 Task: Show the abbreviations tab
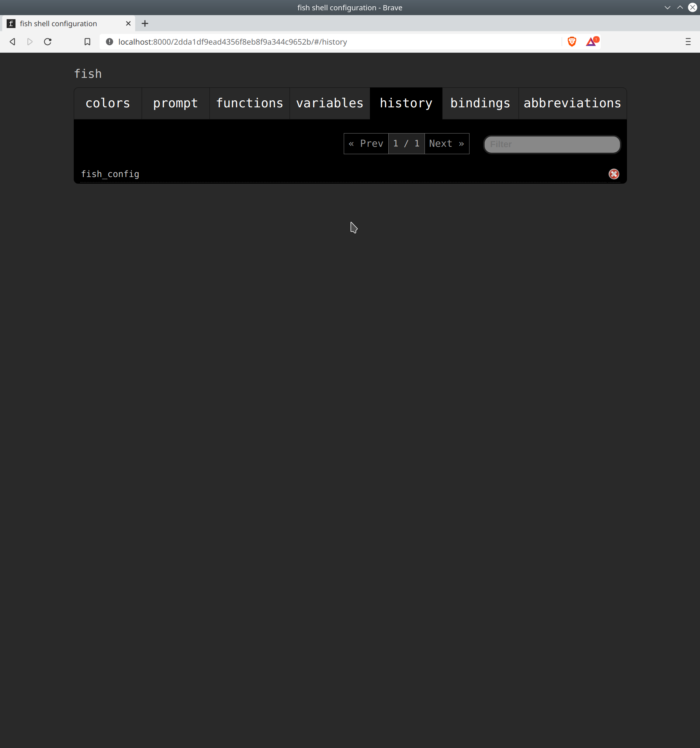(x=572, y=104)
